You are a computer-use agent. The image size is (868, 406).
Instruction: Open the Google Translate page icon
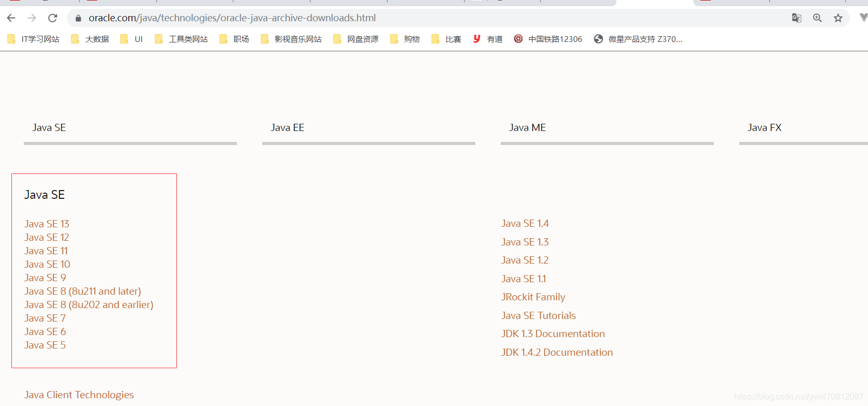[x=797, y=18]
